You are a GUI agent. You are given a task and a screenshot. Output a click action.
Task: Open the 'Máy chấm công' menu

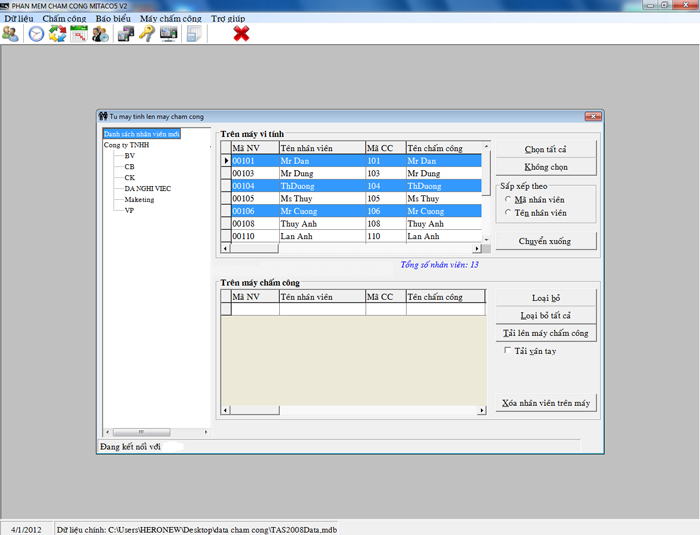click(171, 19)
